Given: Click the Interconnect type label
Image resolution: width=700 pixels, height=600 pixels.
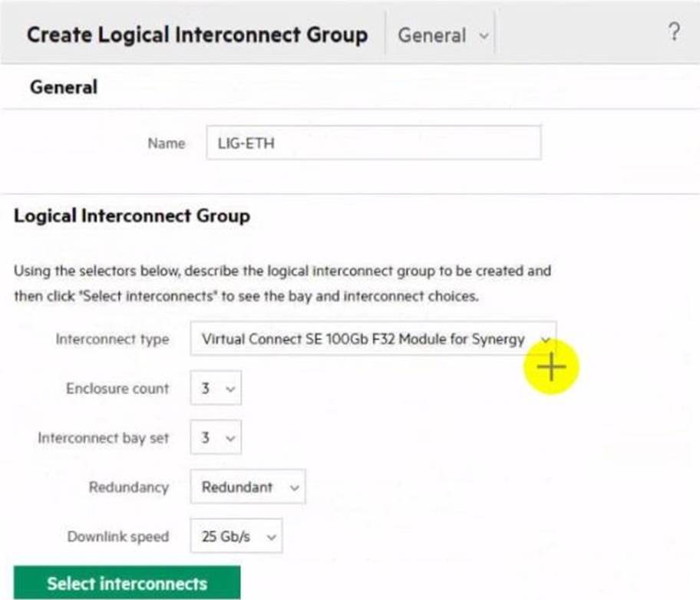Looking at the screenshot, I should click(x=112, y=339).
